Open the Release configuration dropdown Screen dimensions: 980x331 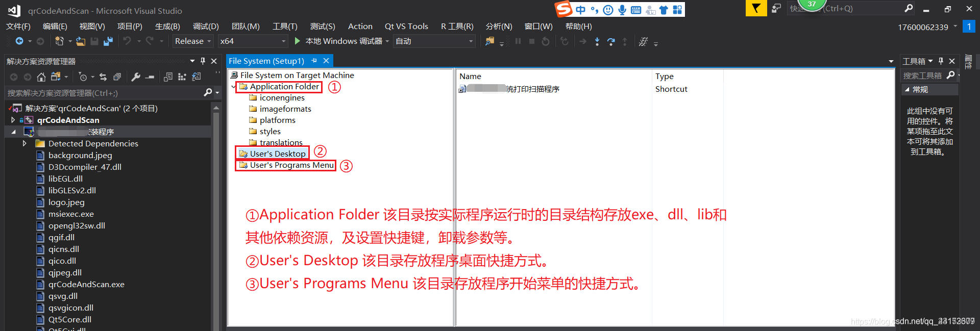[x=192, y=41]
